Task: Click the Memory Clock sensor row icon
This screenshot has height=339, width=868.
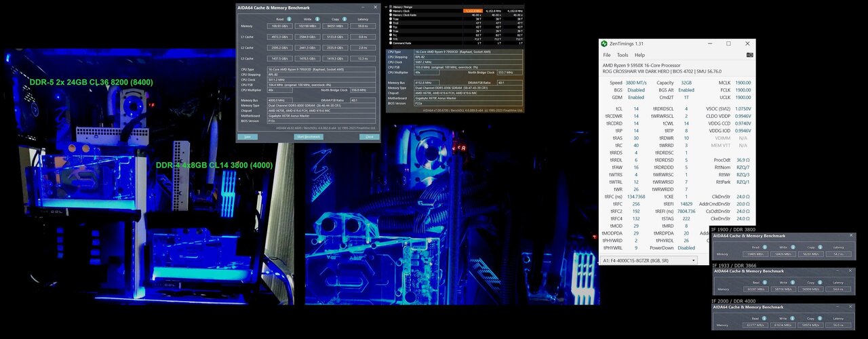Action: click(x=390, y=11)
